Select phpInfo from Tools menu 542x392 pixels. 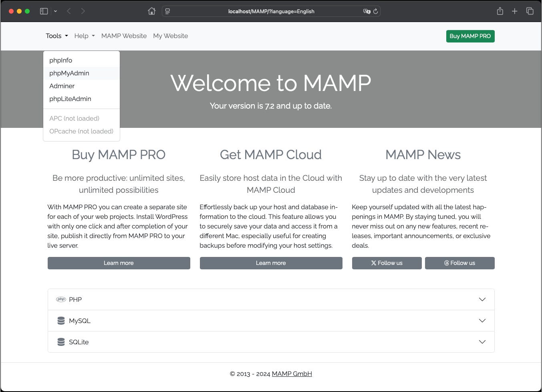(81, 61)
